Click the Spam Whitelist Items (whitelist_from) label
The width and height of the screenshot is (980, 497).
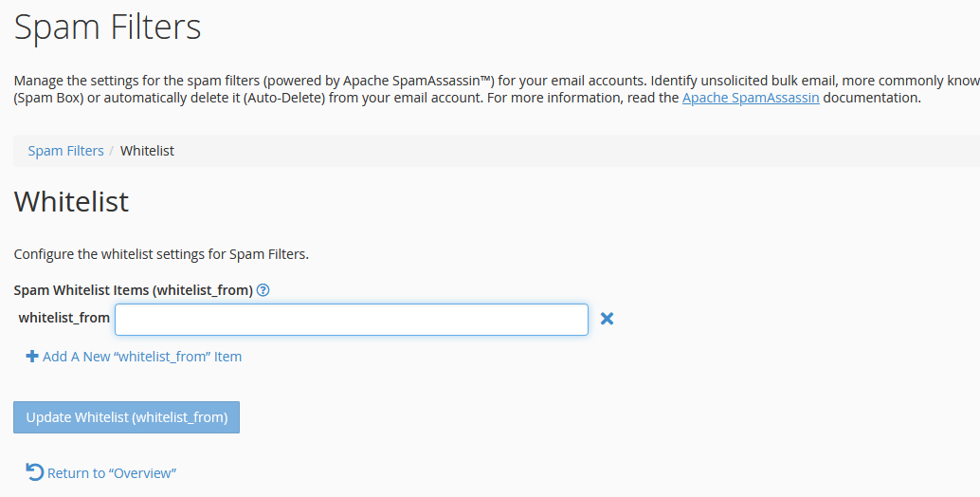(x=133, y=290)
